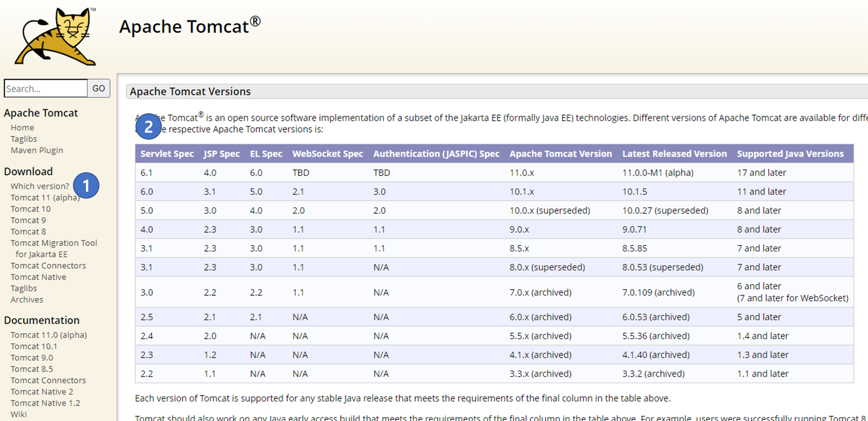
Task: Click the 'EL Spec' column header
Action: pos(266,153)
